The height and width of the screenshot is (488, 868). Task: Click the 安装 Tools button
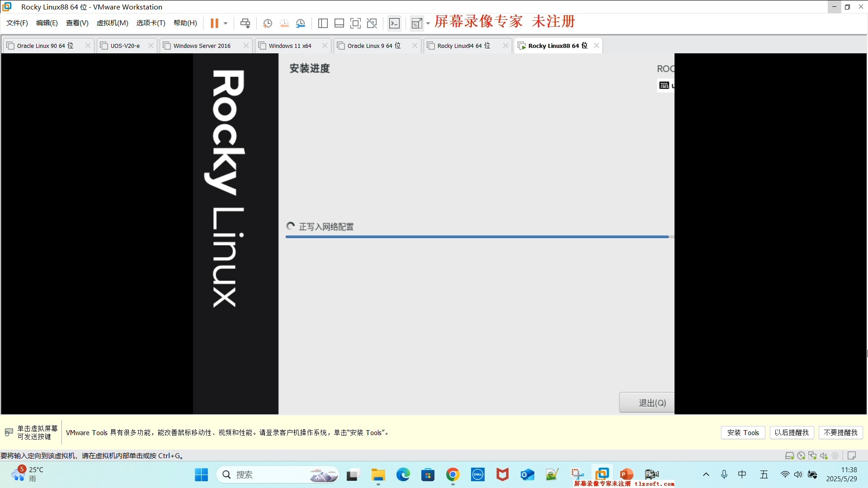(x=743, y=432)
